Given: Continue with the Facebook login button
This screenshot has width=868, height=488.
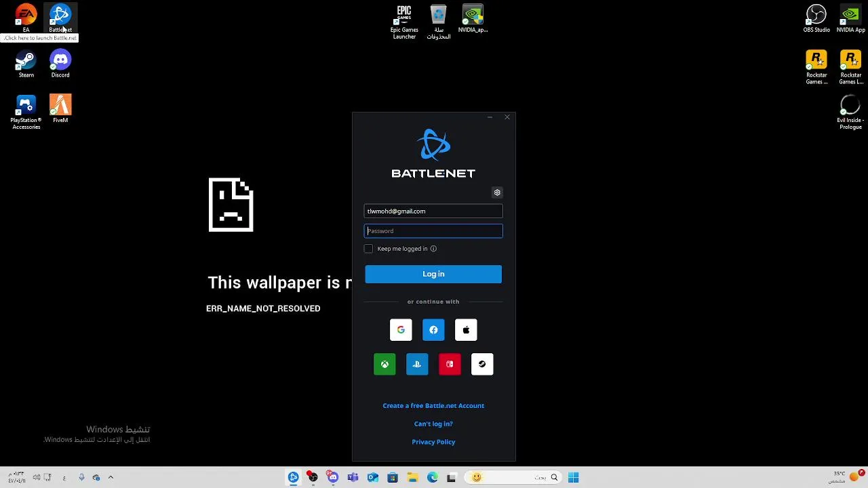Looking at the screenshot, I should 433,330.
